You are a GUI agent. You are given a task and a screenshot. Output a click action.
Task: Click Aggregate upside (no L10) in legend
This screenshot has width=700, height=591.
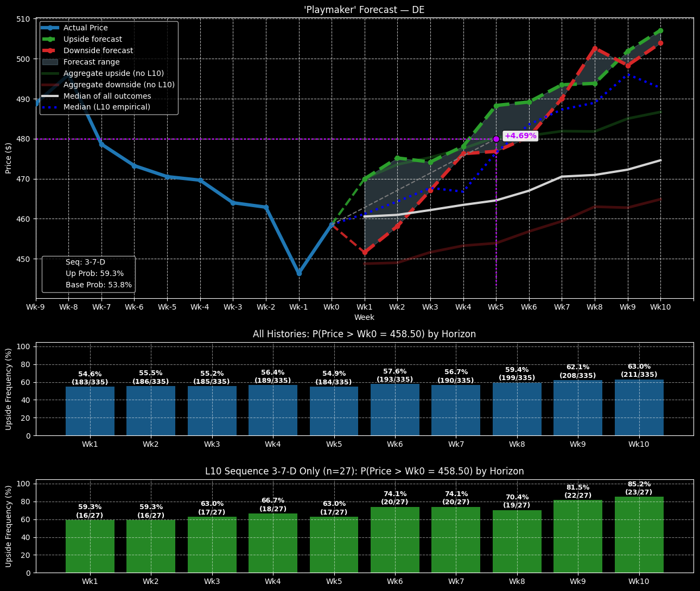(x=113, y=73)
